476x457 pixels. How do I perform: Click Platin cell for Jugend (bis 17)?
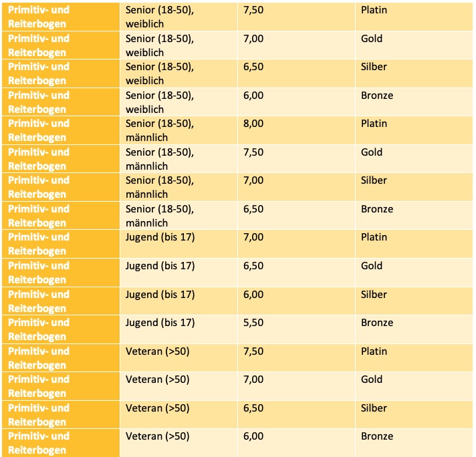[374, 238]
